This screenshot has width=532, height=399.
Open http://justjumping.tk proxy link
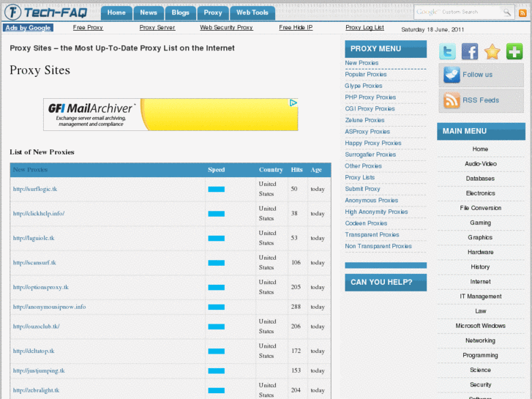(x=39, y=371)
